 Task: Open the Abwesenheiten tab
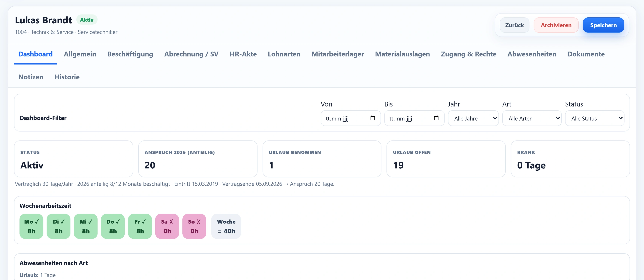tap(532, 54)
